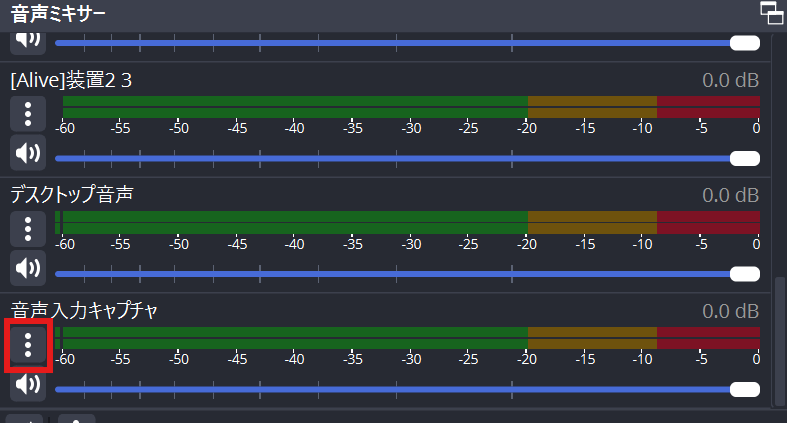Image resolution: width=787 pixels, height=423 pixels.
Task: Open options menu for [Alive]装置2 3
Action: [28, 114]
